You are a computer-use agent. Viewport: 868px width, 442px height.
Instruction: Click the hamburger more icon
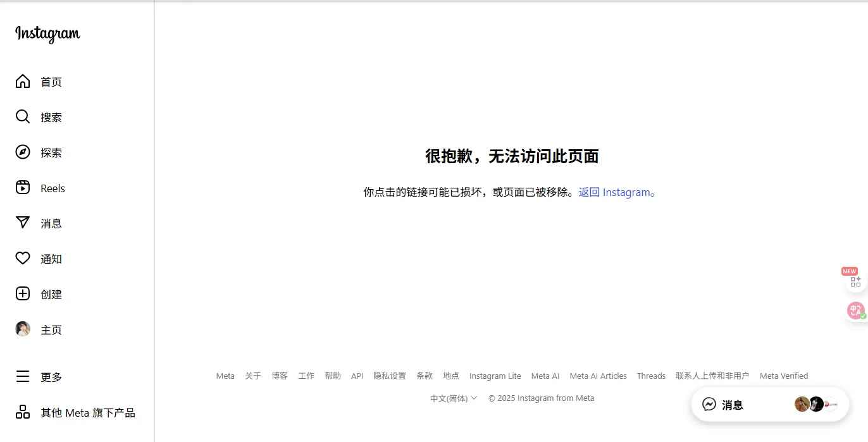23,377
